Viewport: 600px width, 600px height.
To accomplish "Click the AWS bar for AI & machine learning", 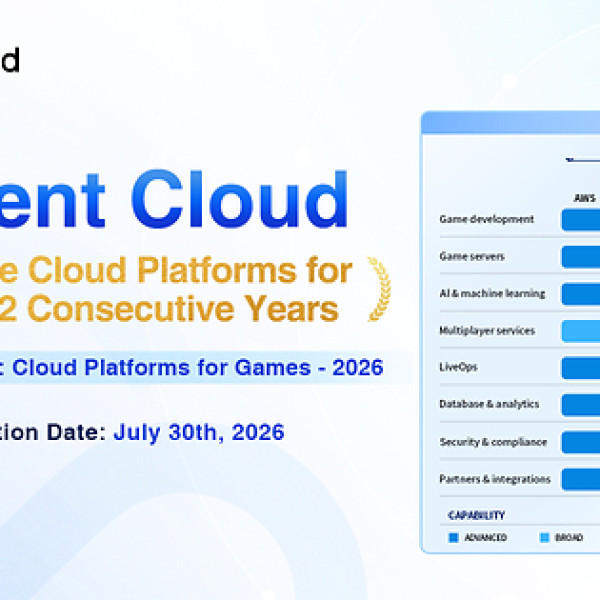I will (x=581, y=294).
